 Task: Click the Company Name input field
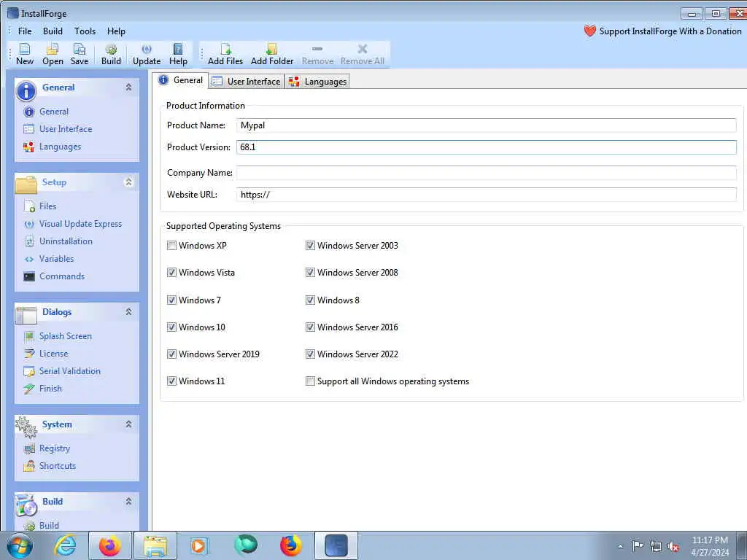[x=487, y=173]
